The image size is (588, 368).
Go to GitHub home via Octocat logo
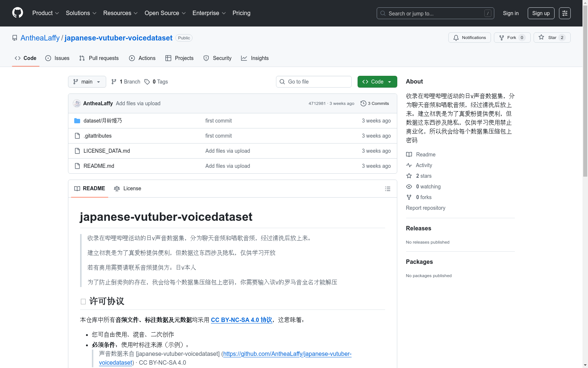pyautogui.click(x=18, y=13)
